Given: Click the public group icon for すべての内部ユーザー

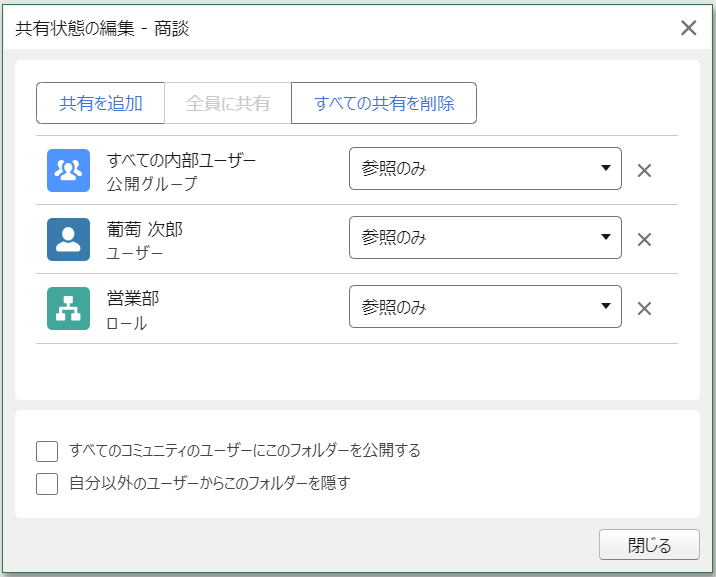Looking at the screenshot, I should (68, 170).
